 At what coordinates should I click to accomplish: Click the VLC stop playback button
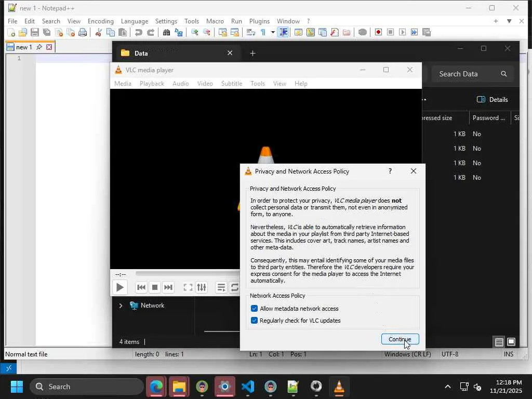155,287
